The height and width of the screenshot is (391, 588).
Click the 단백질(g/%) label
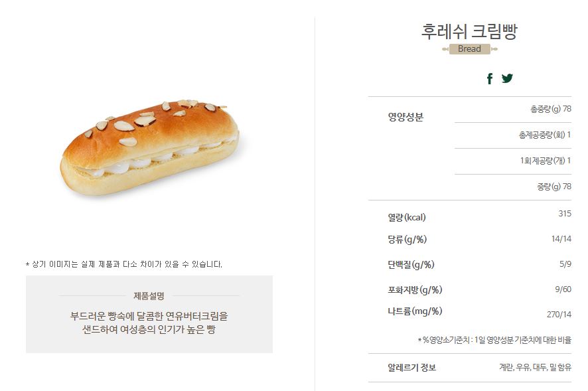(411, 265)
